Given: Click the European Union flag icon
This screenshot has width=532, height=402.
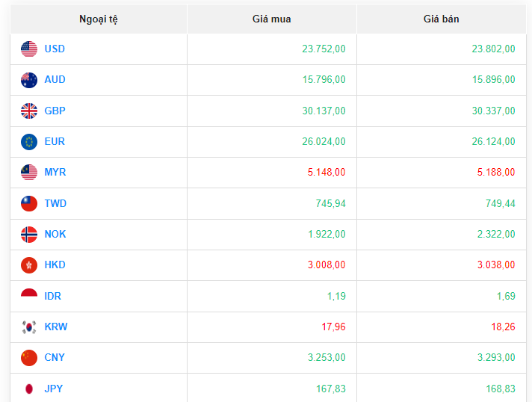Looking at the screenshot, I should (29, 142).
